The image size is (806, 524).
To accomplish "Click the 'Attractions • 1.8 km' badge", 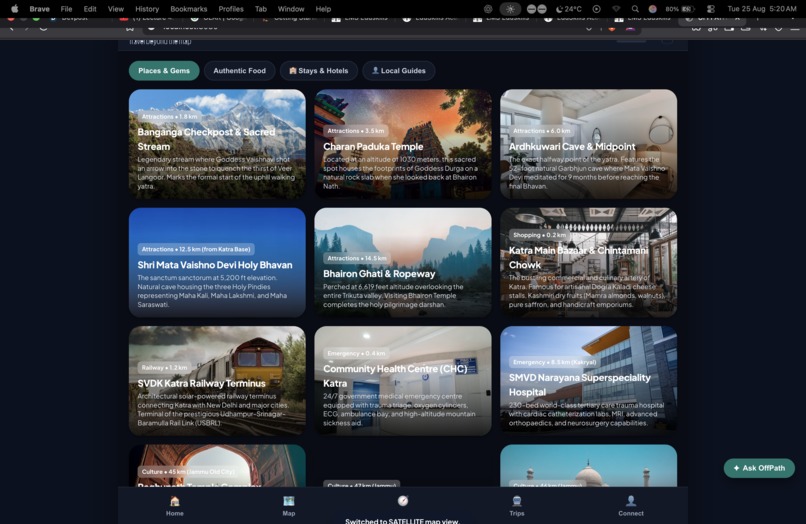I will click(x=169, y=117).
